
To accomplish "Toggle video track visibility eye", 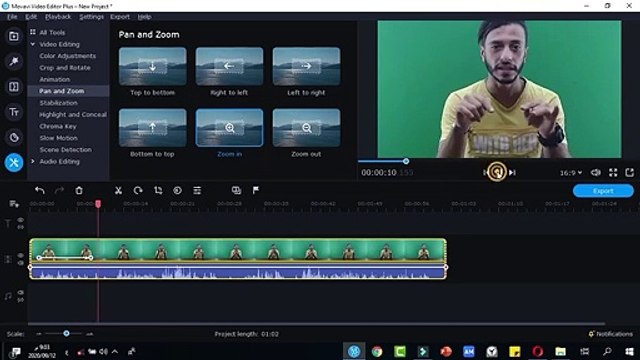I will [20, 256].
